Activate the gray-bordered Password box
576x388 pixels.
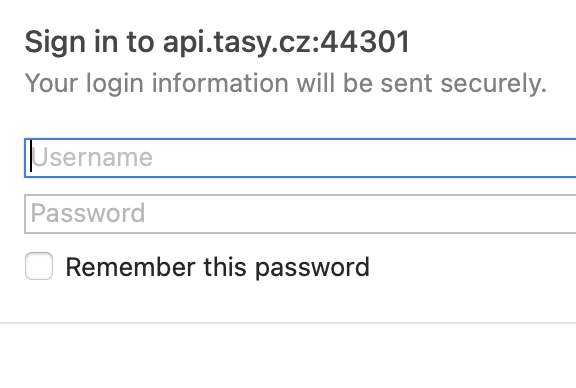[300, 214]
